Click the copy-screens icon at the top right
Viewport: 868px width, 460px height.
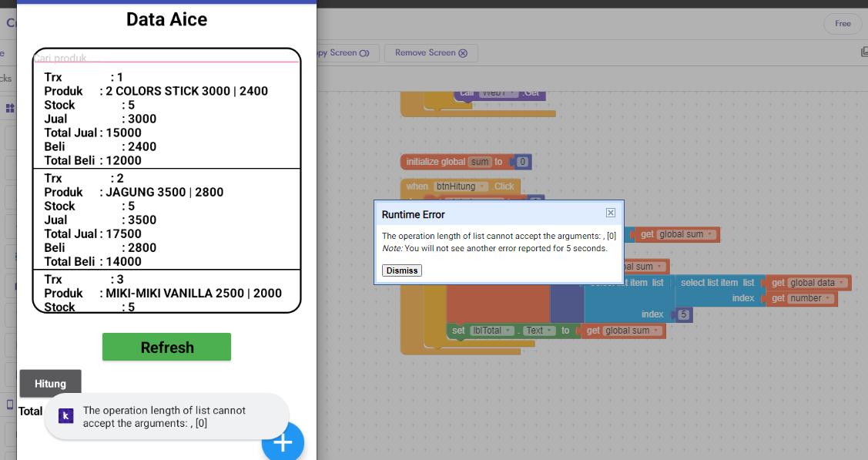pos(864,50)
